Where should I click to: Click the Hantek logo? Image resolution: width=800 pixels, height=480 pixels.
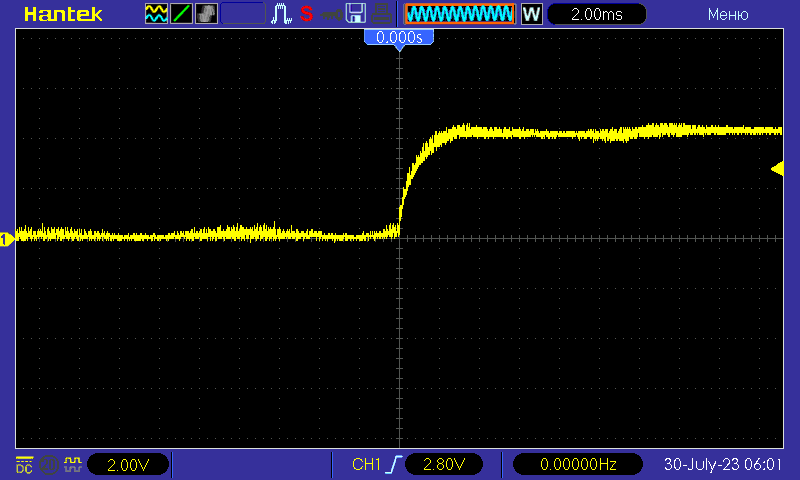point(63,14)
